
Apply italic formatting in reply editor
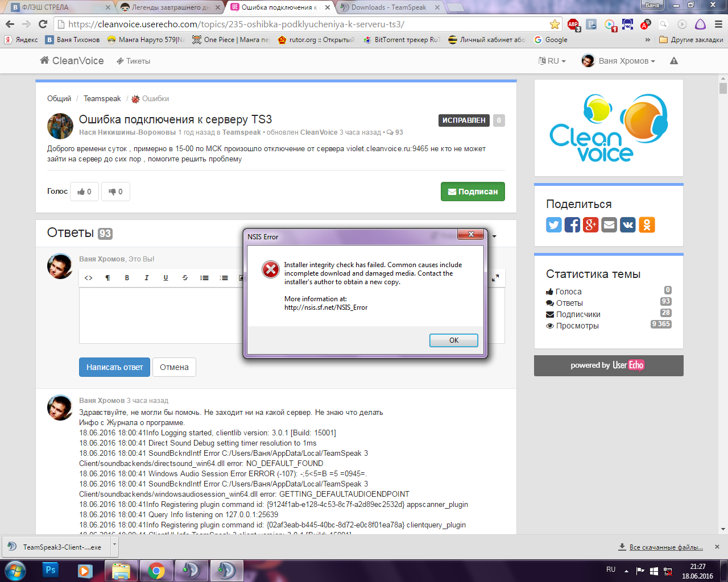pos(146,278)
